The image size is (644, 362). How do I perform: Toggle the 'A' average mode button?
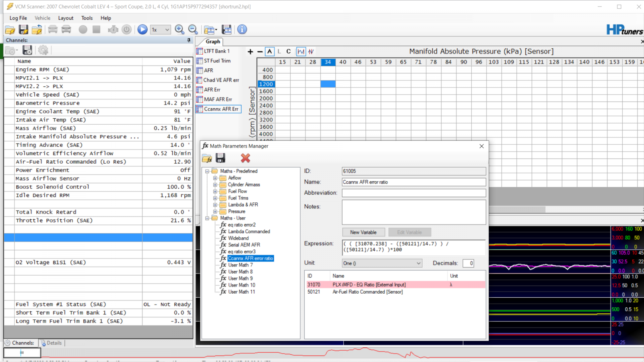(270, 51)
